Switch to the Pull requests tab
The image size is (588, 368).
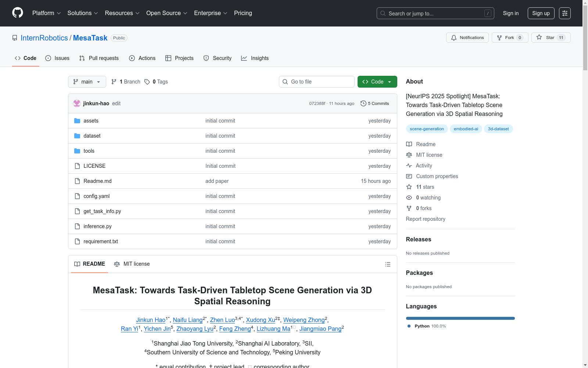tap(99, 58)
